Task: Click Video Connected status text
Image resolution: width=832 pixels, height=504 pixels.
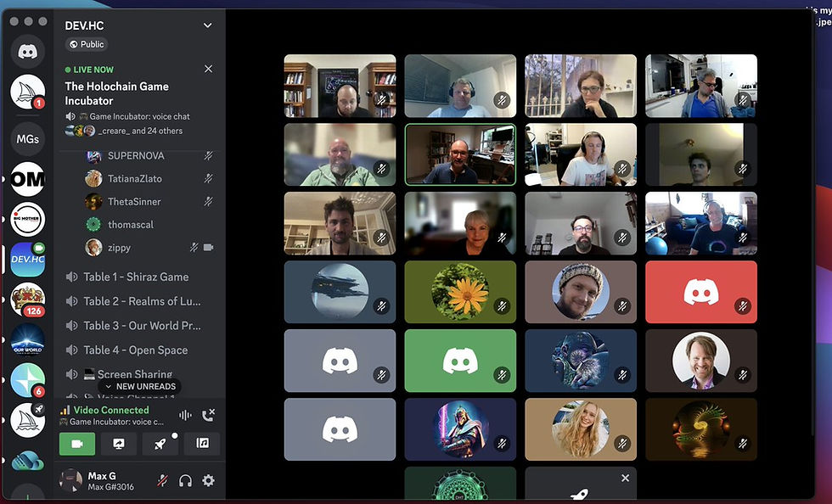Action: (x=111, y=410)
